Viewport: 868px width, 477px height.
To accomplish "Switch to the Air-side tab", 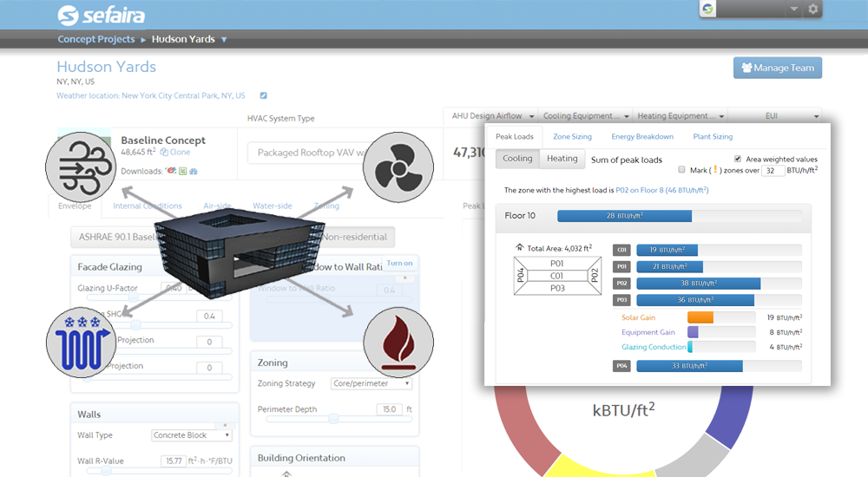I will (x=217, y=206).
